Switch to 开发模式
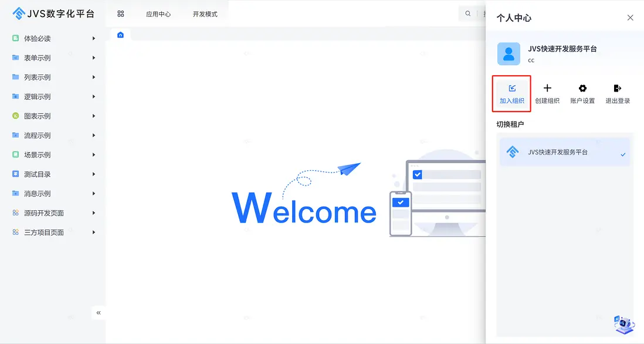The width and height of the screenshot is (644, 344). coord(205,14)
